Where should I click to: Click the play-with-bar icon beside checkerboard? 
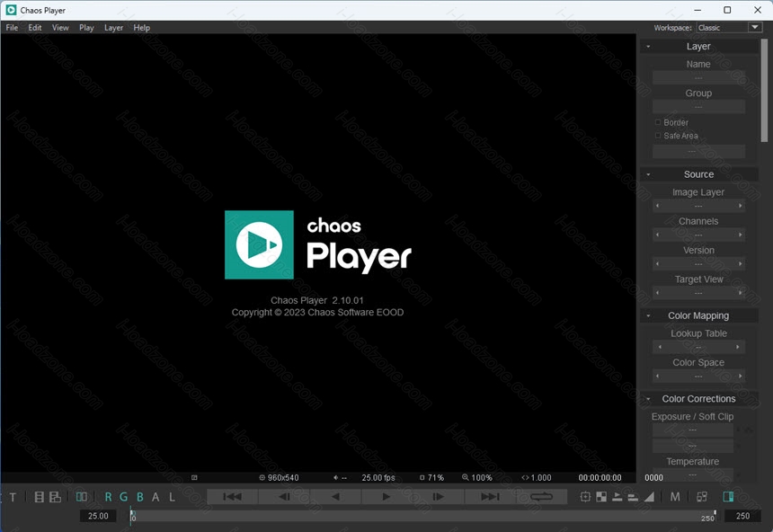617,497
